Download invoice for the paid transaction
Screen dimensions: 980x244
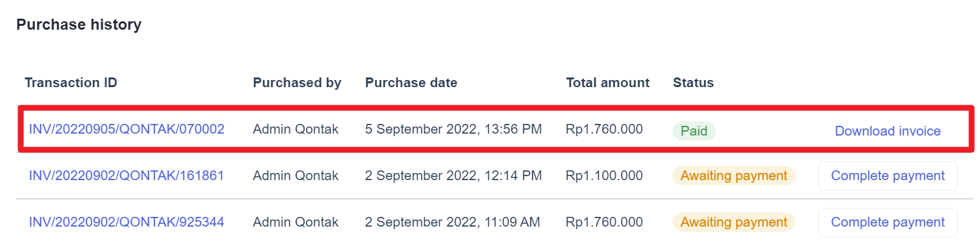tap(888, 131)
